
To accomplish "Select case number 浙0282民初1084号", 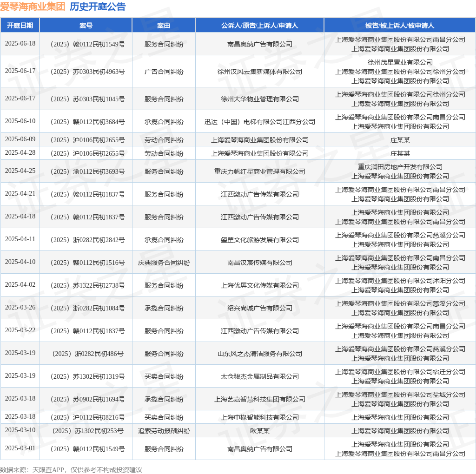I will [x=88, y=308].
